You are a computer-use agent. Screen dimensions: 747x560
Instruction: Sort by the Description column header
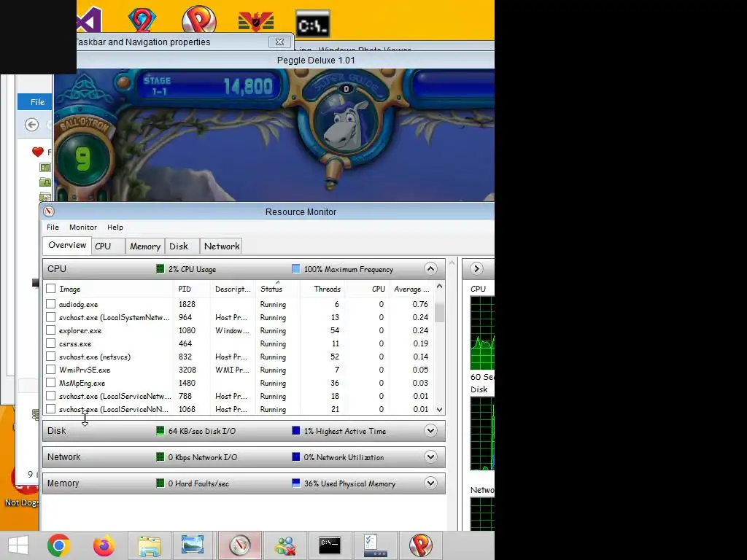point(233,289)
